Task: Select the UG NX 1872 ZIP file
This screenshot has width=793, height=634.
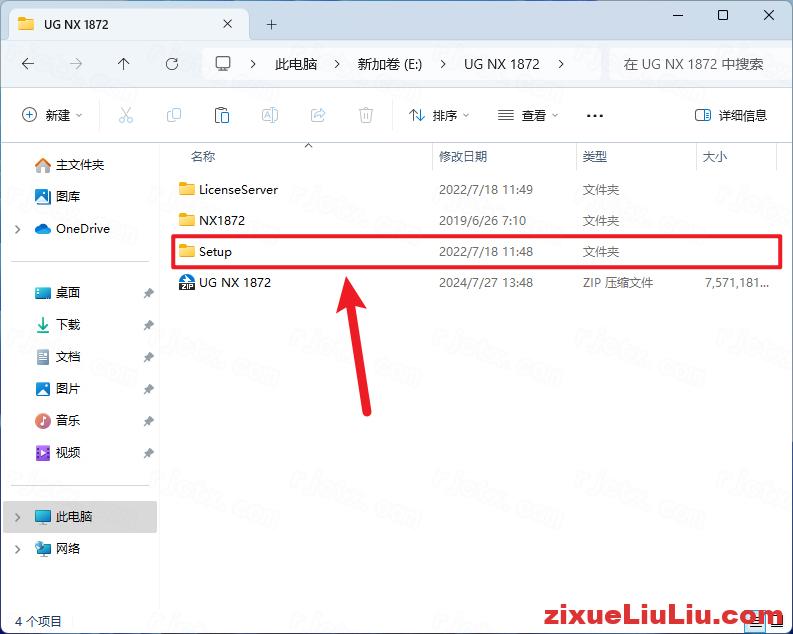Action: click(x=476, y=282)
